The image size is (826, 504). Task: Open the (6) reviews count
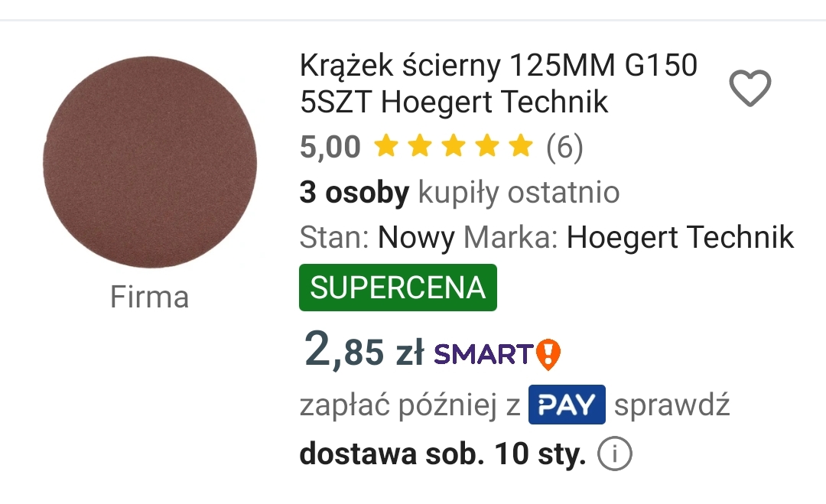tap(564, 146)
